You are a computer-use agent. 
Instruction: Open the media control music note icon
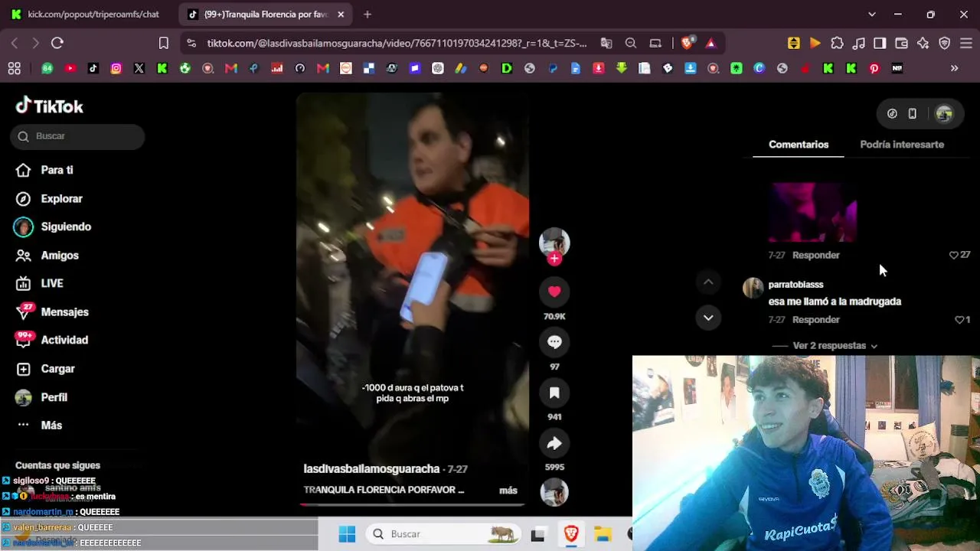[858, 44]
